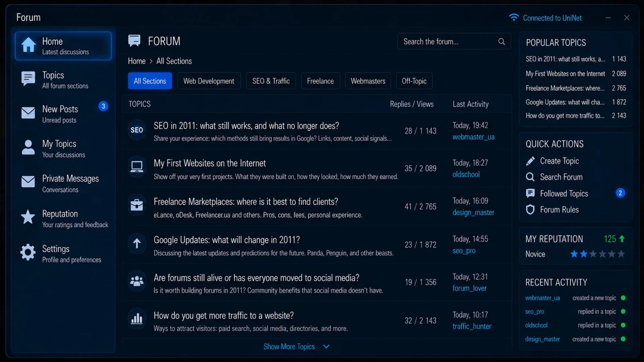Viewport: 644px width, 362px height.
Task: Click the bar chart icon for traffic topic
Action: [137, 319]
